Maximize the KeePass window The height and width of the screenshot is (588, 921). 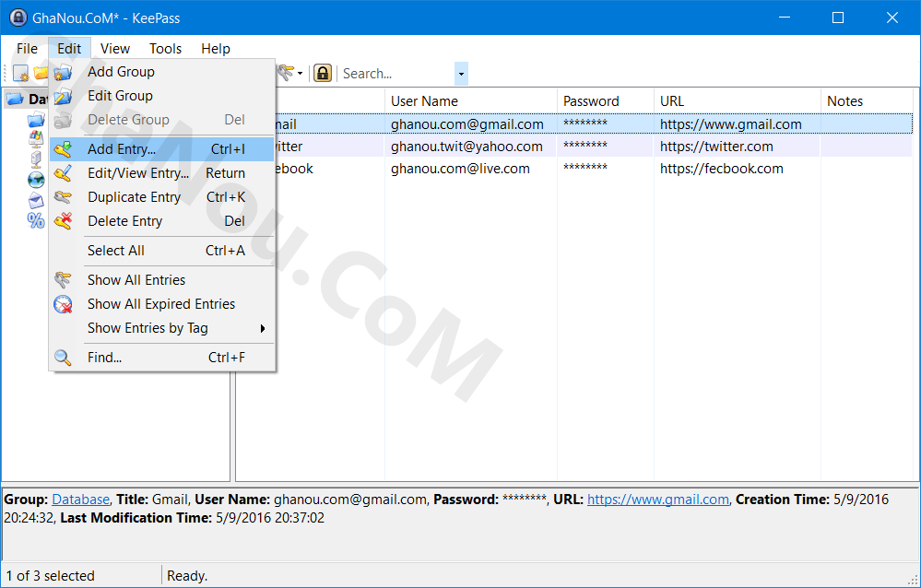coord(838,18)
